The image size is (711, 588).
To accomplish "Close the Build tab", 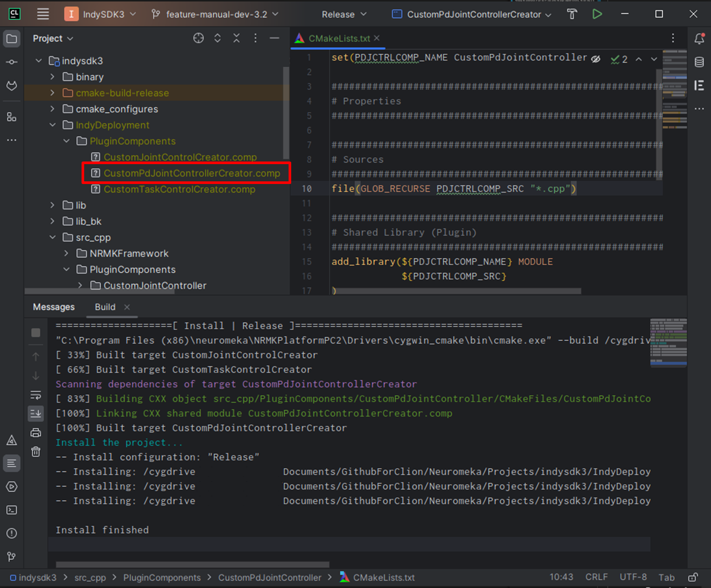I will point(127,307).
